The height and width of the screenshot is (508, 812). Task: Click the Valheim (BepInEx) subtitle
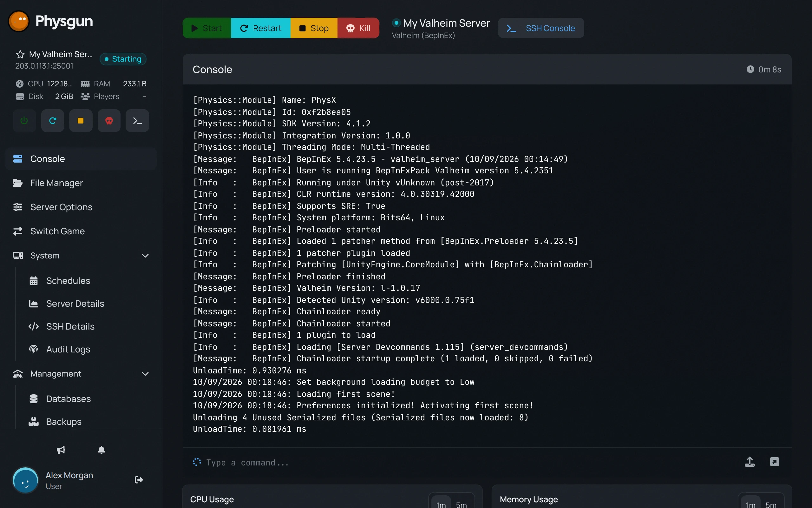click(423, 35)
